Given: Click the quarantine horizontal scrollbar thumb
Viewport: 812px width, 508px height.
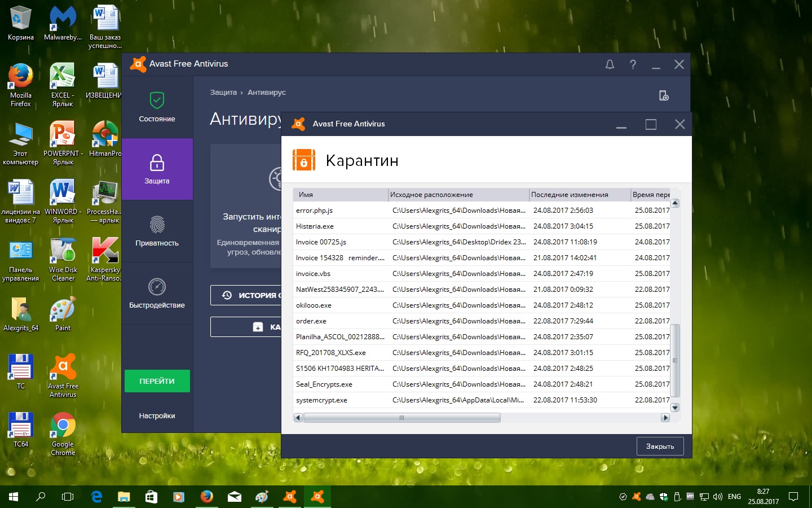Looking at the screenshot, I should 401,418.
